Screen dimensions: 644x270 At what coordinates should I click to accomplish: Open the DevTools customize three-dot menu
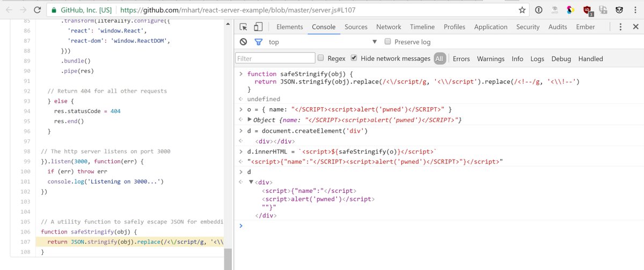pyautogui.click(x=619, y=27)
